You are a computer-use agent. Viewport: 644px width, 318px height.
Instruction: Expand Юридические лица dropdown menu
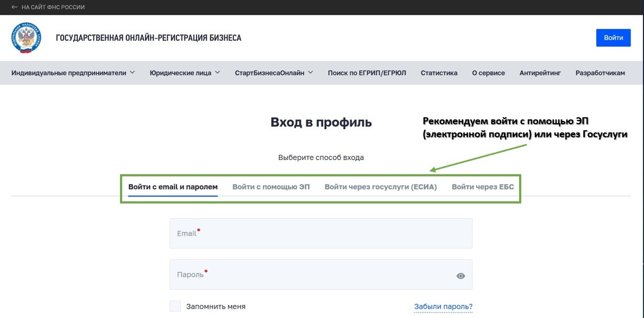pyautogui.click(x=185, y=73)
